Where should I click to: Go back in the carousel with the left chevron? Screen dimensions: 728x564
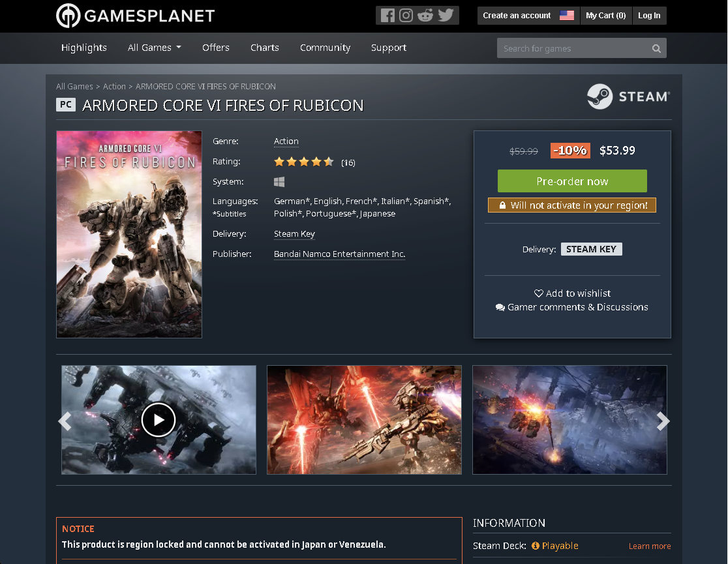coord(65,421)
